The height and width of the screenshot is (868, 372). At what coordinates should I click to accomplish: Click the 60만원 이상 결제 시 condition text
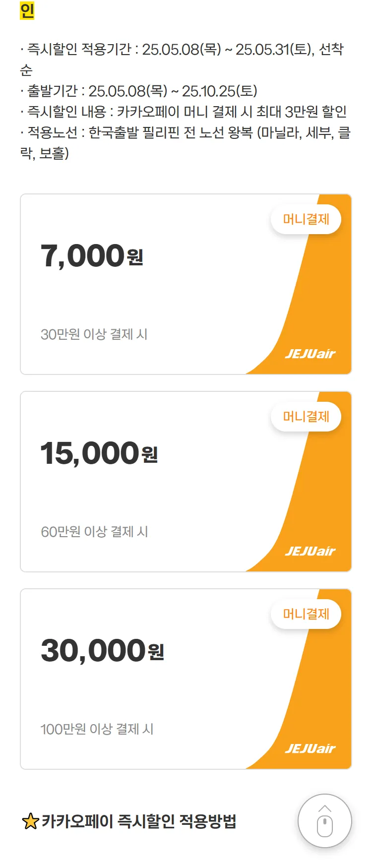point(94,532)
